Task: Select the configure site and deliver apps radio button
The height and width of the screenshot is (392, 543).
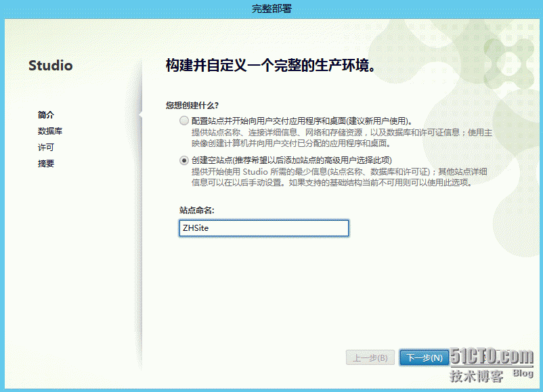Action: [184, 121]
